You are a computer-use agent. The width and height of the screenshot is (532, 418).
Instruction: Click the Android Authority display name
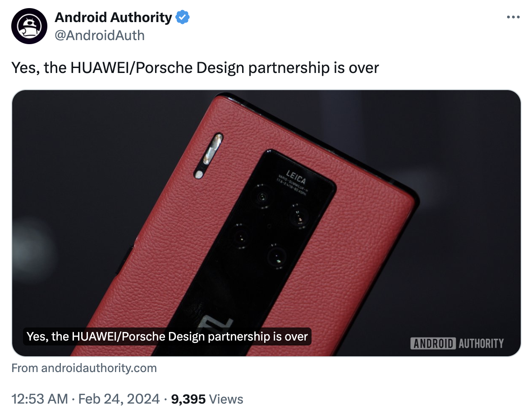113,17
